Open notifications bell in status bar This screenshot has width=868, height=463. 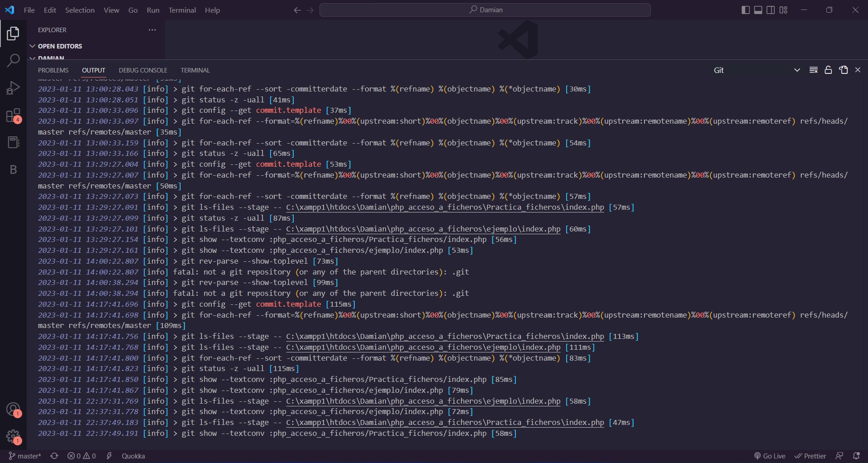856,456
